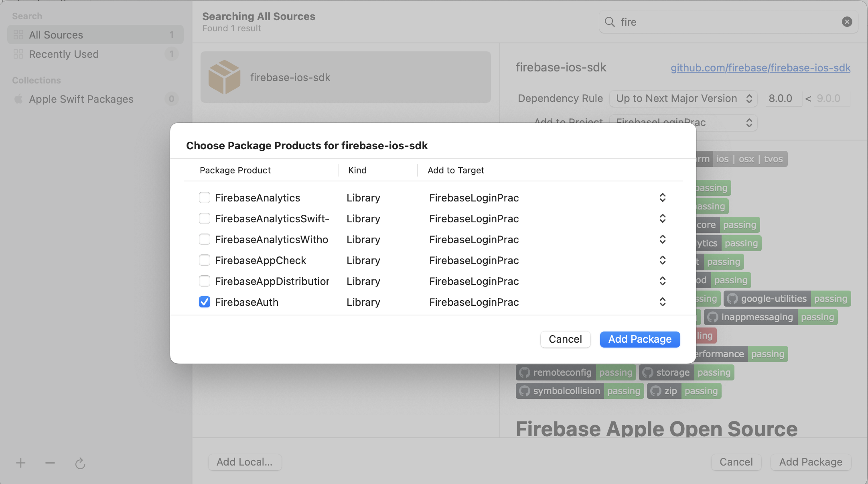Click the google-utilities GitHub badge
This screenshot has height=484, width=868.
click(767, 299)
